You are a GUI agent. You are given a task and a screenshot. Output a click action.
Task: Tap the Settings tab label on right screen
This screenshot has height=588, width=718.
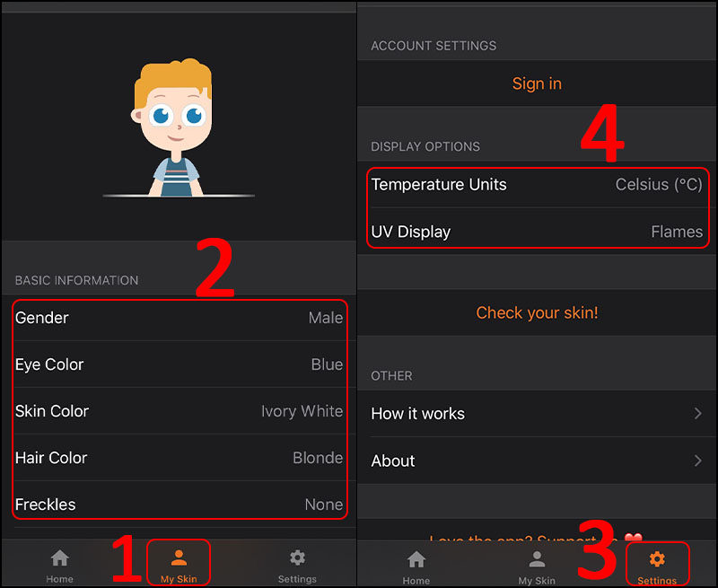657,581
